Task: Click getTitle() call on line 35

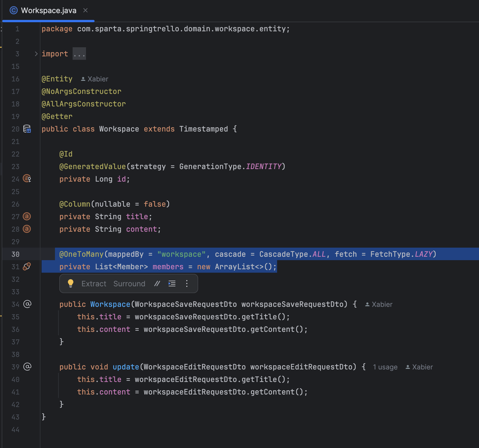Action: (x=263, y=317)
